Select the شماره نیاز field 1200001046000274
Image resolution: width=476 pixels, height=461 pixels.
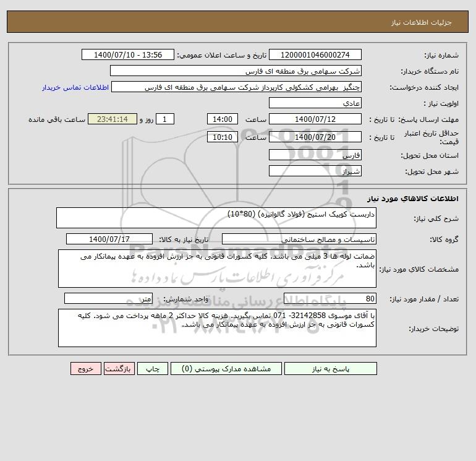(315, 54)
